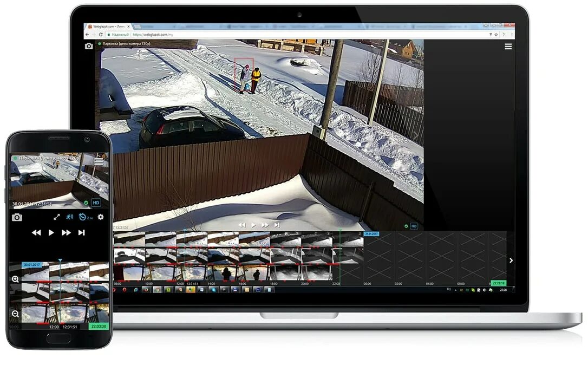Click the 12:31:51 playhead time on the laptop timeline
Screen dimensions: 588x365
pyautogui.click(x=192, y=284)
